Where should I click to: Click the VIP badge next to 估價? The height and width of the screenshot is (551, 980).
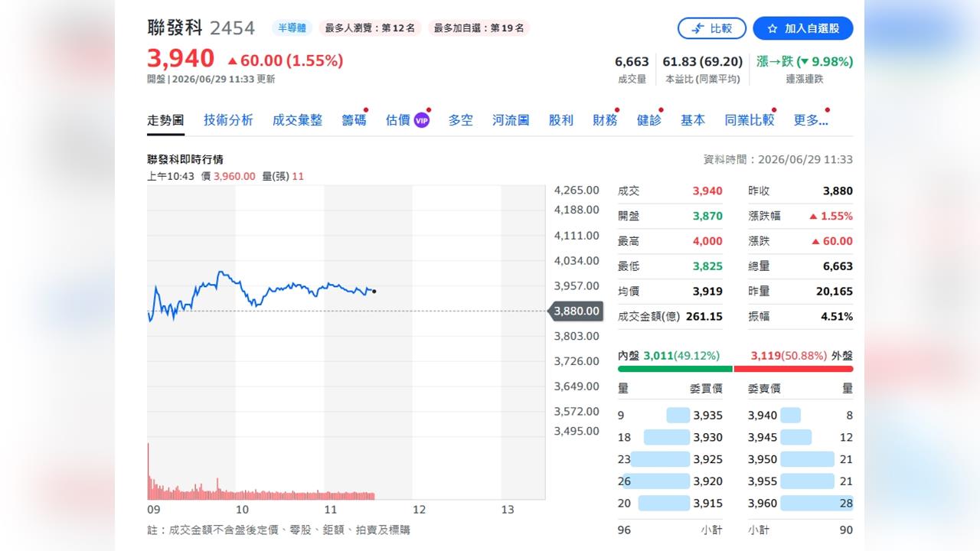[x=422, y=120]
